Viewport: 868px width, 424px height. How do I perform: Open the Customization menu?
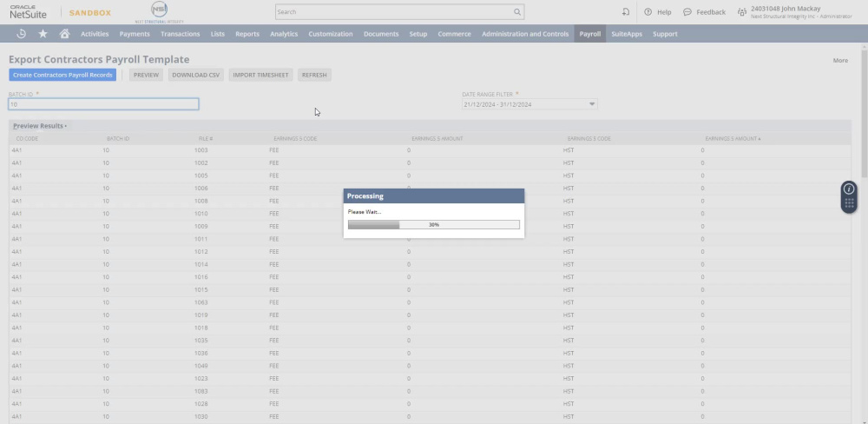click(x=331, y=34)
